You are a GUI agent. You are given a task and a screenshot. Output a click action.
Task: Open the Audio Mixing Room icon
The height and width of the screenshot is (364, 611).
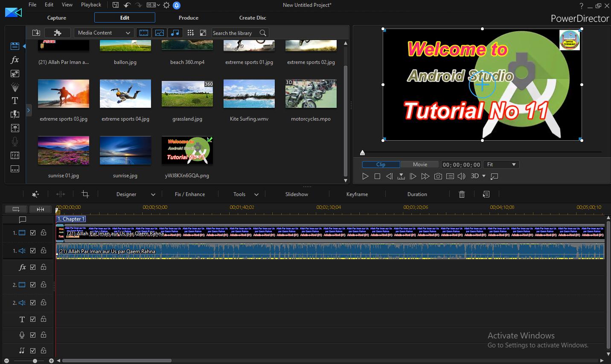[x=15, y=128]
